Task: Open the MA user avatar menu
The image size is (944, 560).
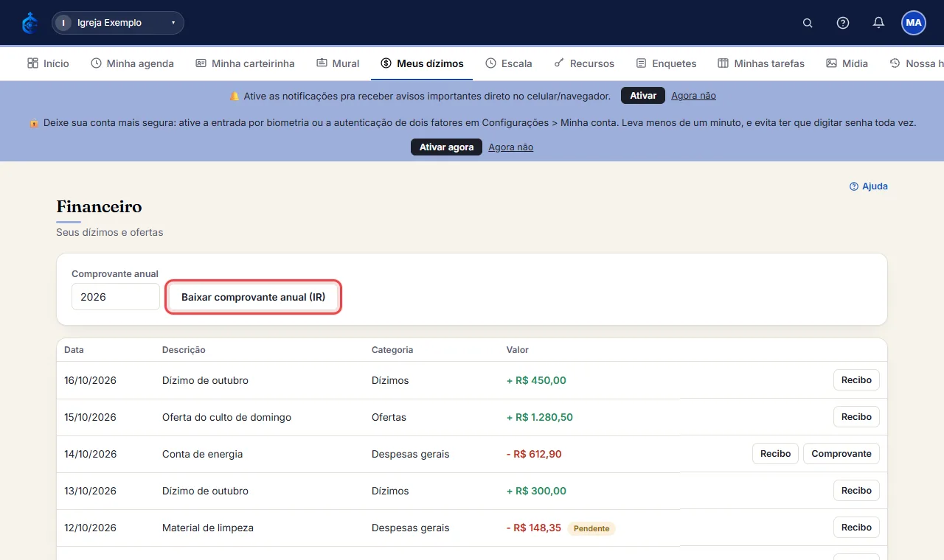Action: [914, 23]
